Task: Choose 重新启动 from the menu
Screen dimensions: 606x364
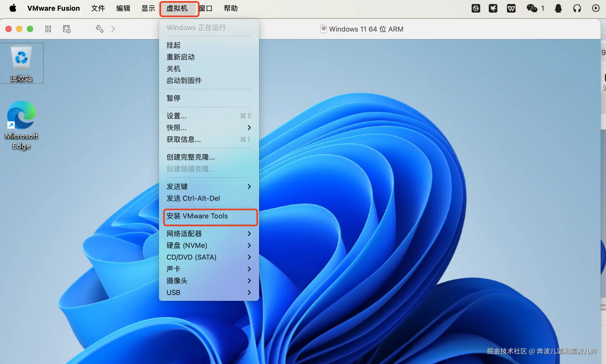Action: click(181, 57)
